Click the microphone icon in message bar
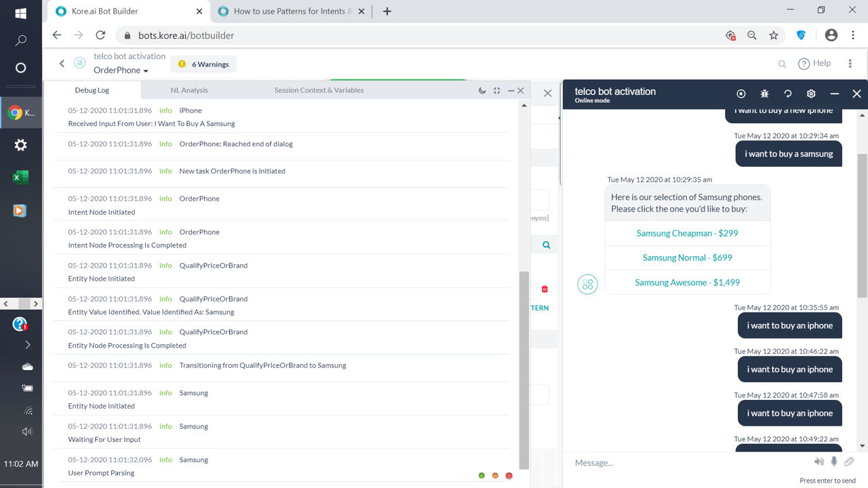The width and height of the screenshot is (868, 488). [834, 462]
